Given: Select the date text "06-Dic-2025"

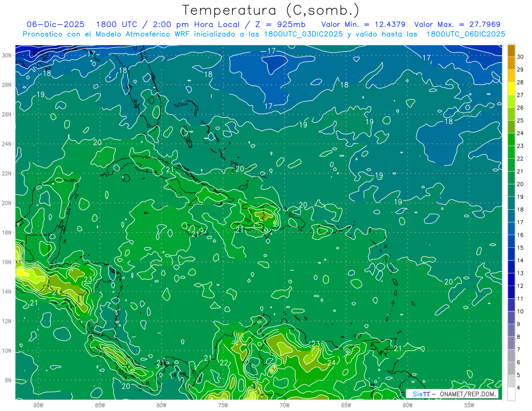Looking at the screenshot, I should pyautogui.click(x=56, y=24).
